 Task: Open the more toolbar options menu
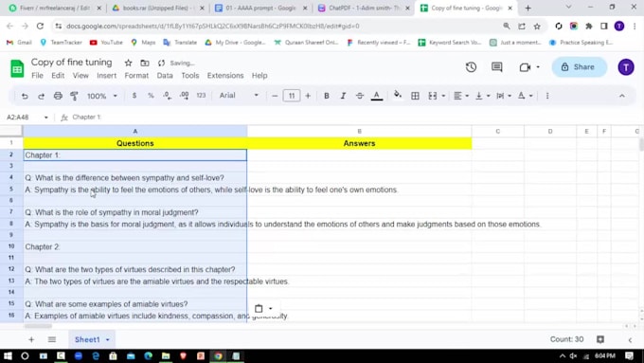(547, 96)
